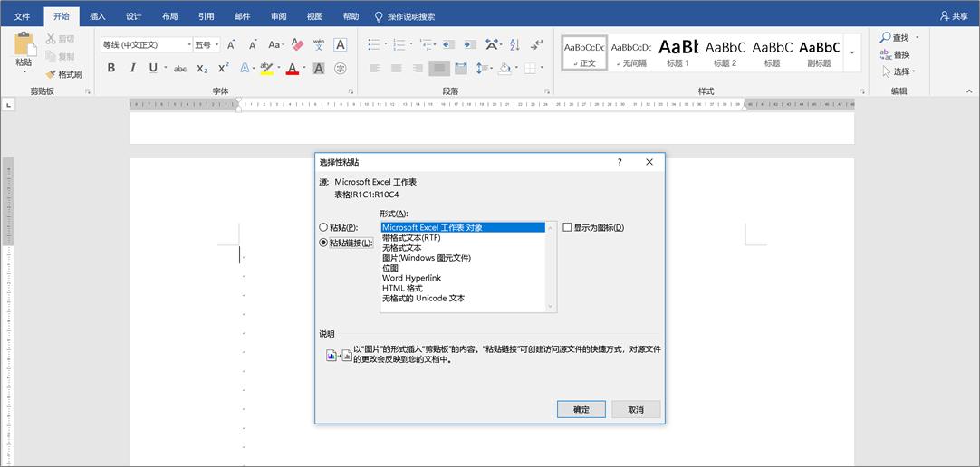
Task: Click the Bold formatting icon
Action: (111, 68)
